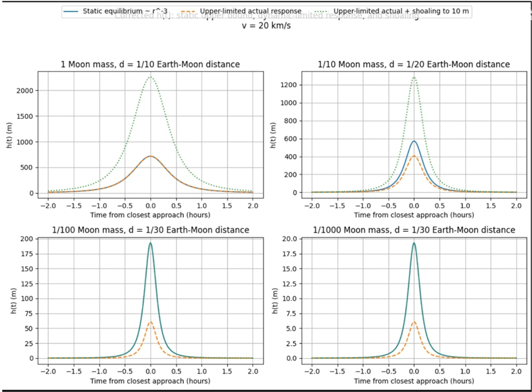This screenshot has width=532, height=392.
Task: Click the blue curve peak in the 1/10 Moon mass plot
Action: pos(414,141)
